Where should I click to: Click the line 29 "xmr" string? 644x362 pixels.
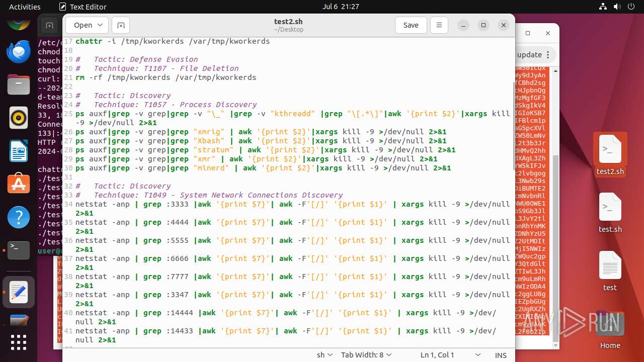(x=204, y=159)
